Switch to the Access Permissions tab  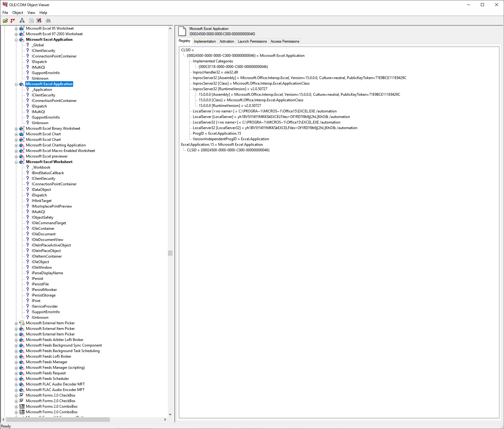[285, 41]
